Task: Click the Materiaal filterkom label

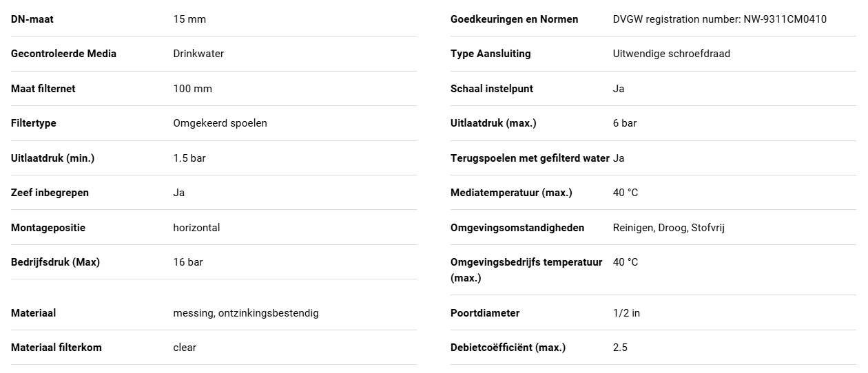Action: (x=56, y=348)
